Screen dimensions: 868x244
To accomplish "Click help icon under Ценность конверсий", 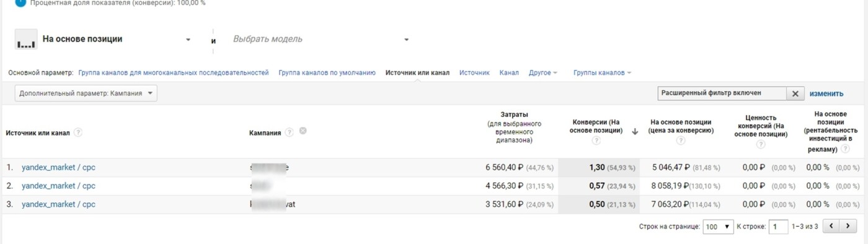I will pos(761,144).
